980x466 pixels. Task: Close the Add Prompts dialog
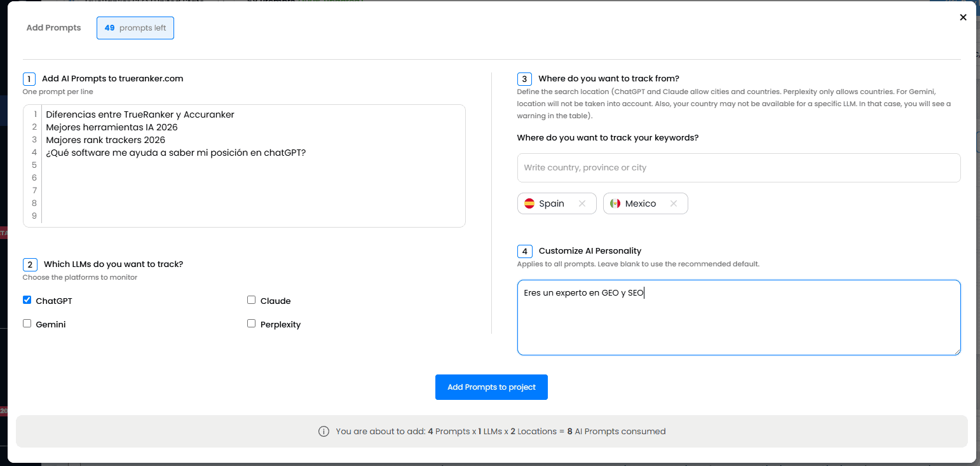pos(963,18)
